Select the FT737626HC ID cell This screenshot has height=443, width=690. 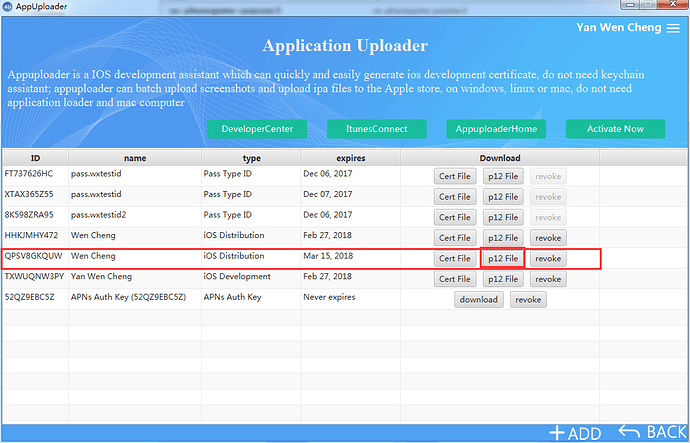coord(35,174)
